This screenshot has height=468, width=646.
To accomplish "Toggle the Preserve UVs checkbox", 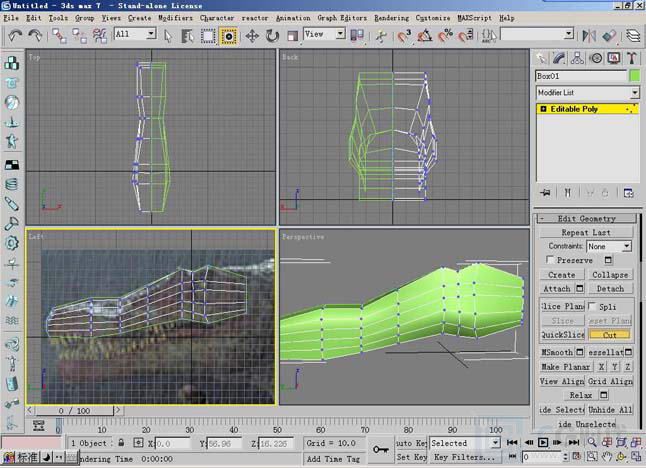I will [x=550, y=260].
